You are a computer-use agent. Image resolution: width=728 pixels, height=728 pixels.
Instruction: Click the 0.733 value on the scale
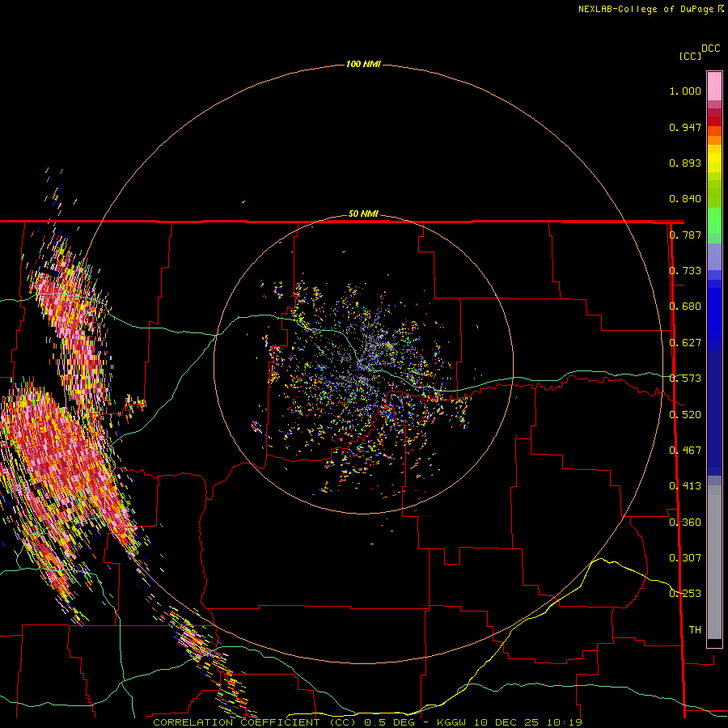tap(685, 271)
